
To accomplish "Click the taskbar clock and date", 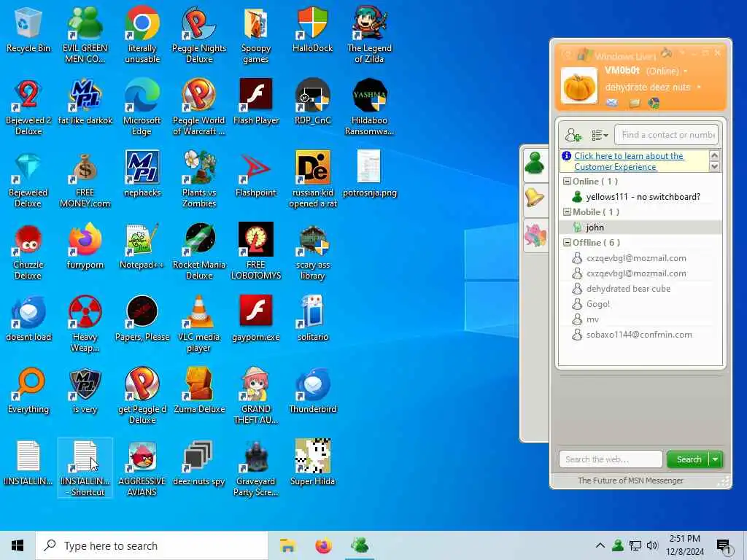I will (684, 545).
